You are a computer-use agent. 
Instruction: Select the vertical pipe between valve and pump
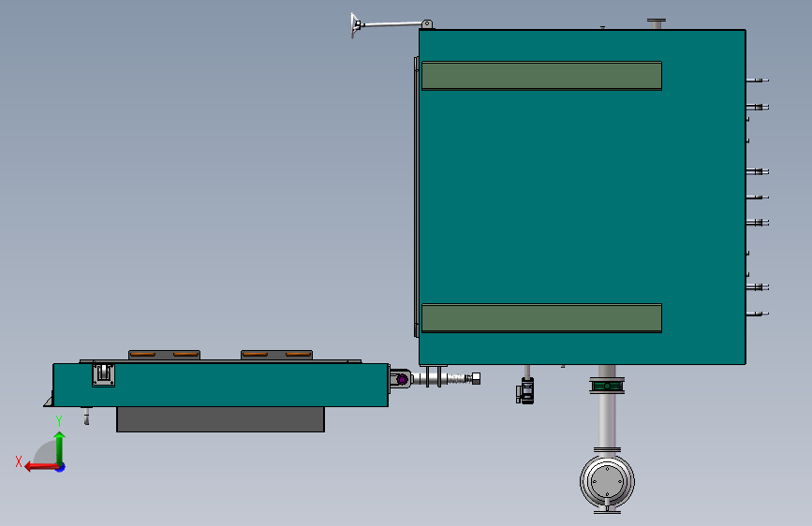point(607,420)
